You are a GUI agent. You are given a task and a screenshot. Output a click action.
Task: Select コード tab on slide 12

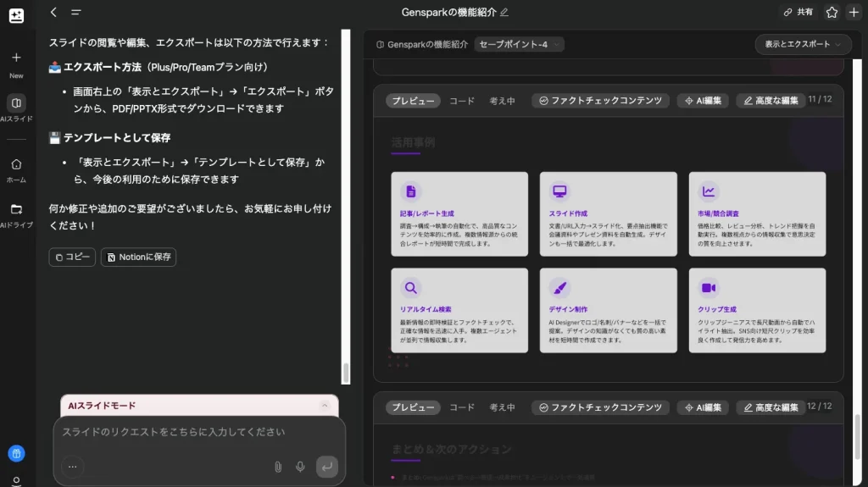[462, 407]
